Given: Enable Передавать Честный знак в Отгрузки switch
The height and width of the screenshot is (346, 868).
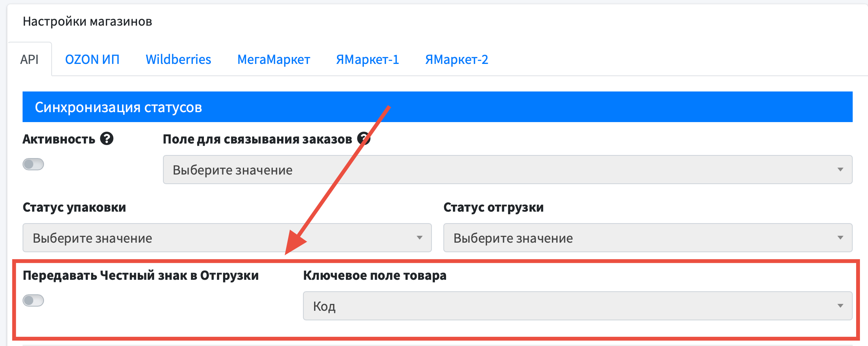Looking at the screenshot, I should (x=33, y=300).
